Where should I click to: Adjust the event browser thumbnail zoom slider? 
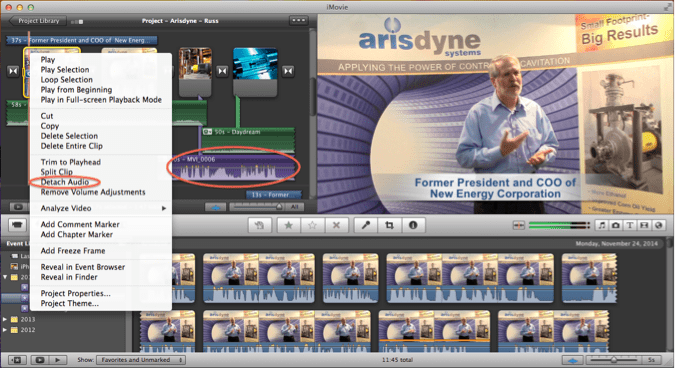[x=614, y=360]
